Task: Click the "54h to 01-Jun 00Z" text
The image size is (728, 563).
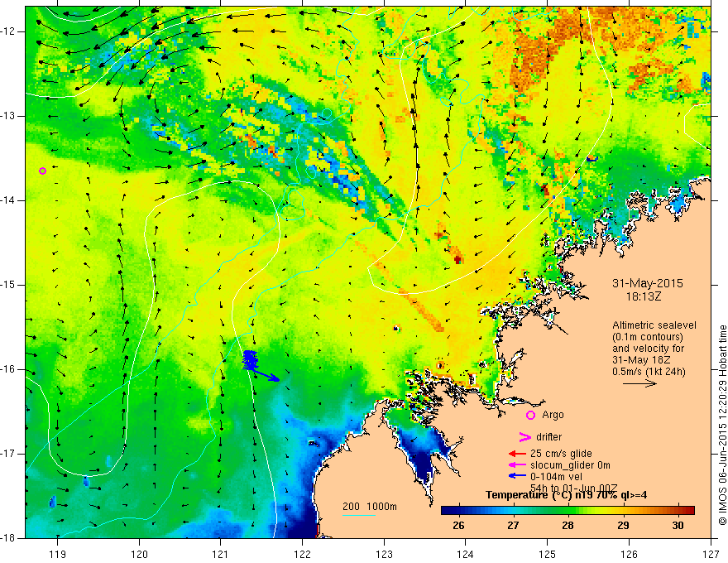Action: 573,488
